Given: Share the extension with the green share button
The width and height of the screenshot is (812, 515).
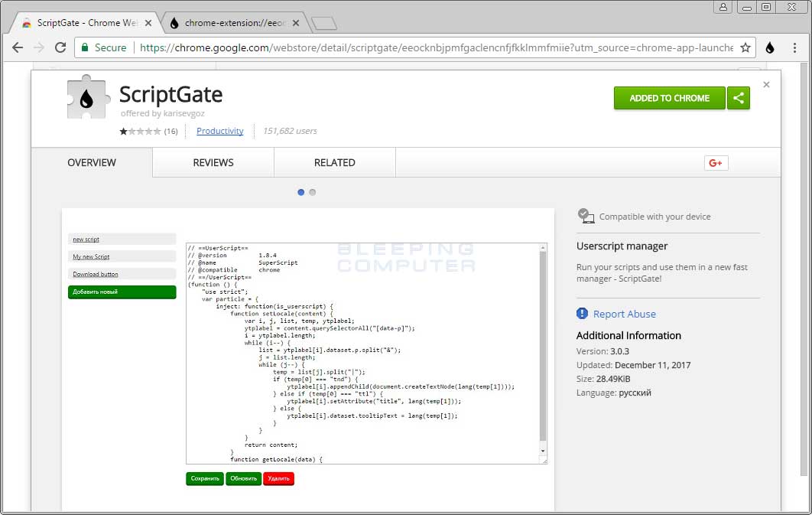Looking at the screenshot, I should pyautogui.click(x=739, y=98).
